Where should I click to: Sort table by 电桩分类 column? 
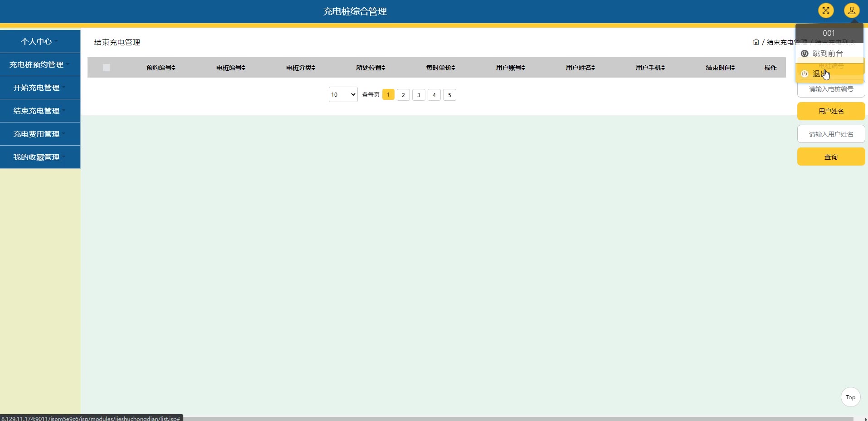tap(301, 68)
